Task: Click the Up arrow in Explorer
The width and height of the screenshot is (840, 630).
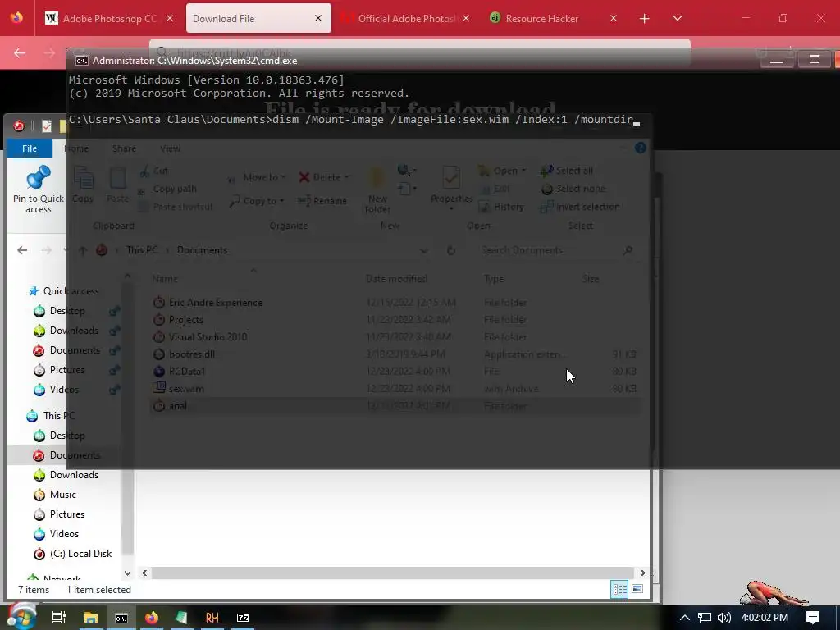Action: click(x=83, y=250)
